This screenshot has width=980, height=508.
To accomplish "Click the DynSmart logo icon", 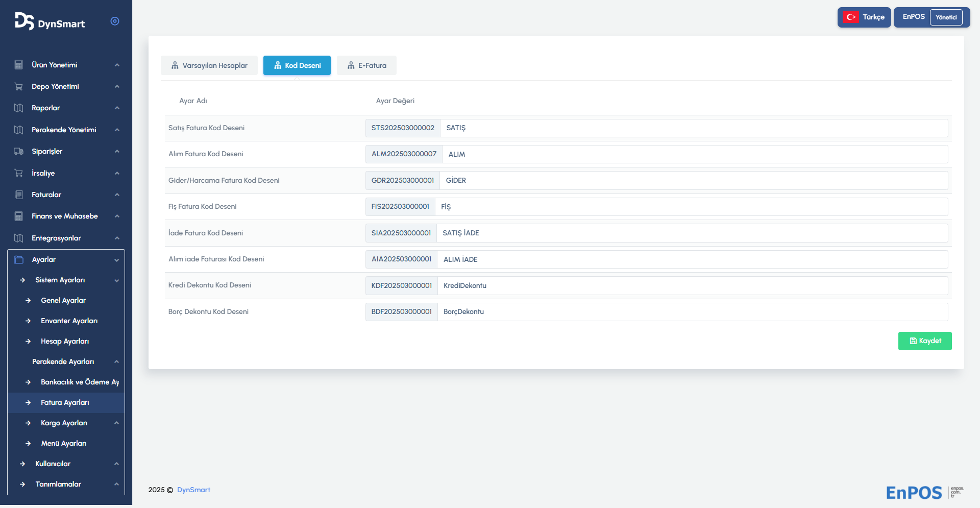I will (x=24, y=21).
